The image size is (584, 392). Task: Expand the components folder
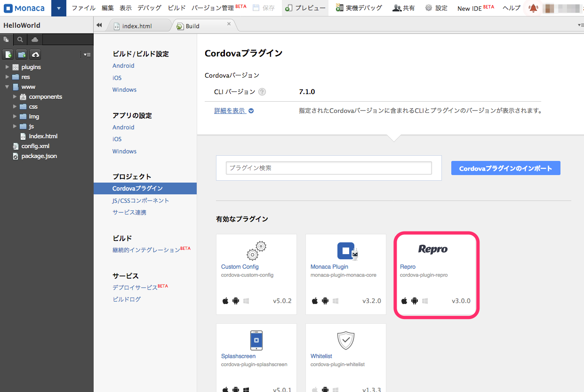point(15,96)
